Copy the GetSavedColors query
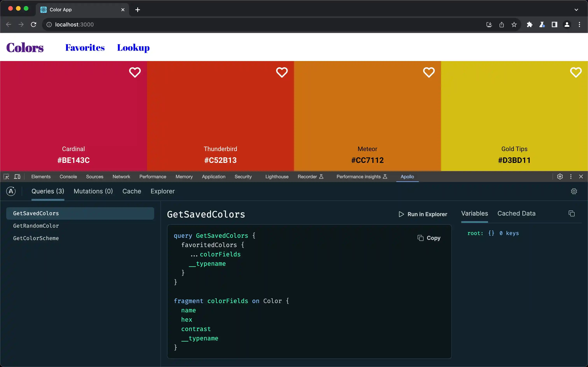Screen dimensions: 588x367 tap(429, 238)
